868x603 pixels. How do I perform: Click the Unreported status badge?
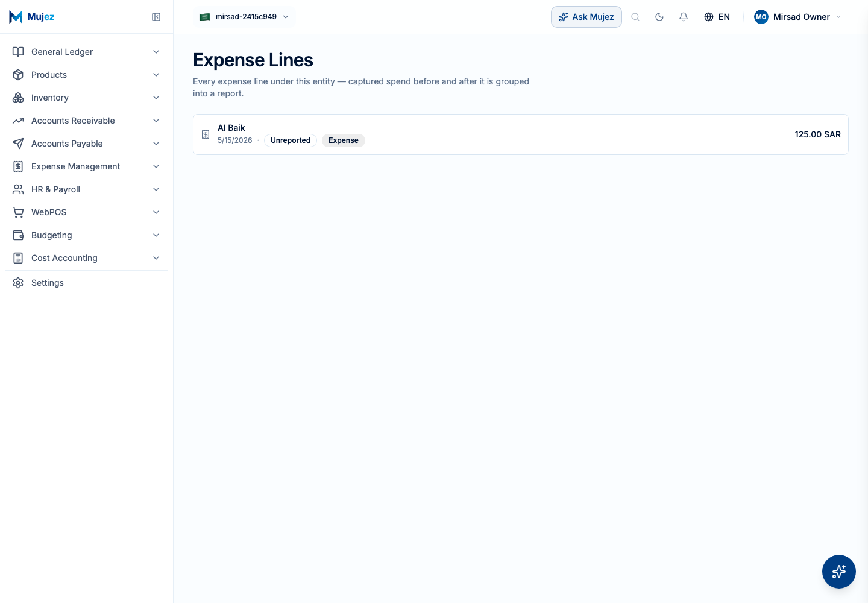[x=291, y=140]
